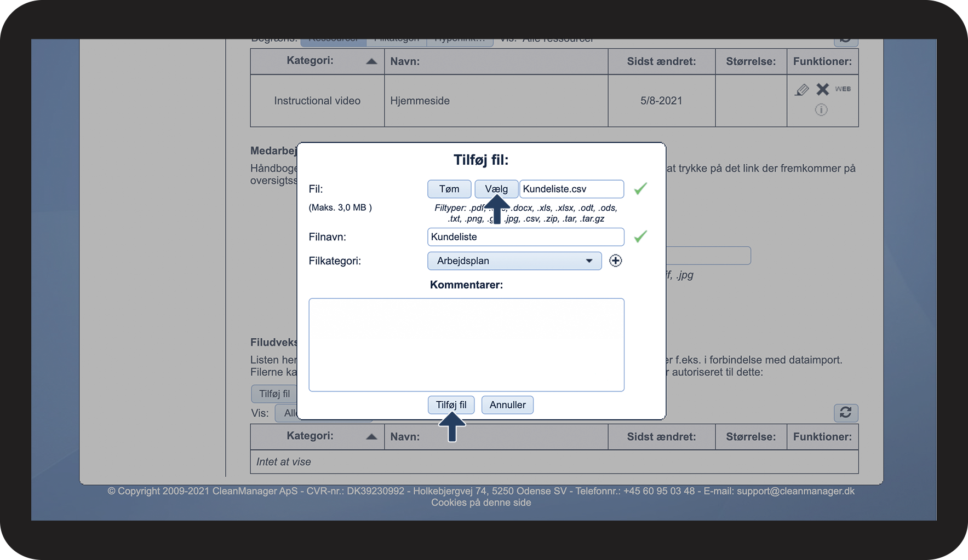This screenshot has width=968, height=560.
Task: Click Sidst ændret header in lower table
Action: (x=661, y=437)
